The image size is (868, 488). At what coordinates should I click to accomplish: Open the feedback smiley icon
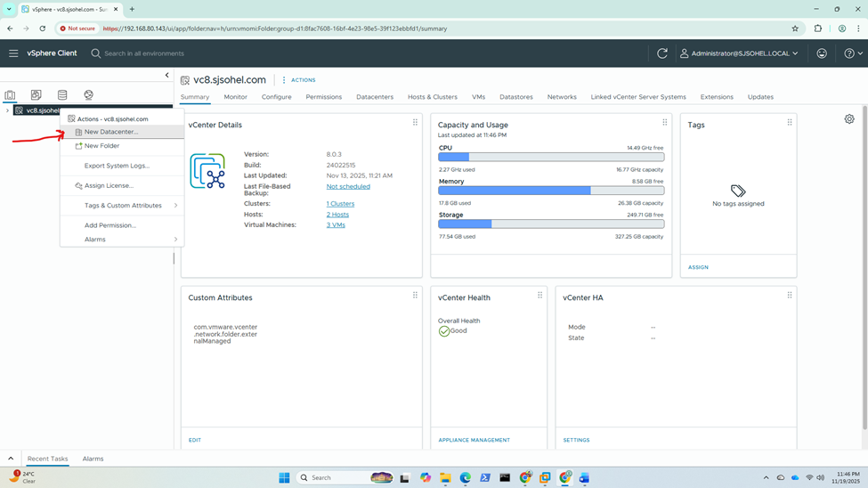coord(822,53)
